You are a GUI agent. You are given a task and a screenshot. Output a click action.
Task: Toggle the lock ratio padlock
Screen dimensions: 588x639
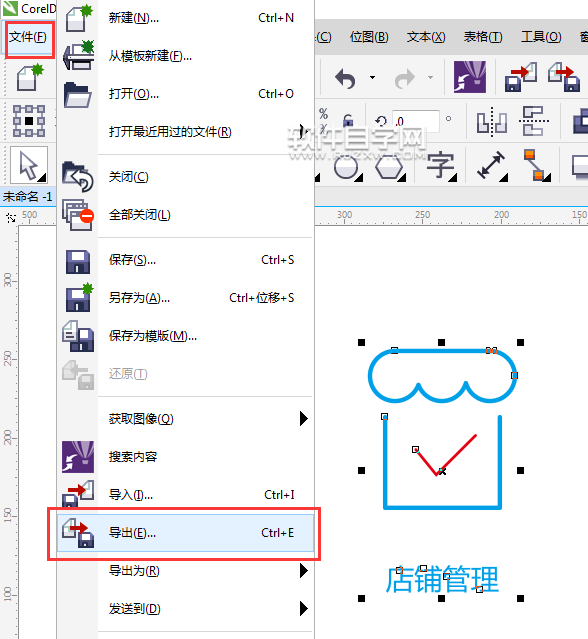(348, 120)
